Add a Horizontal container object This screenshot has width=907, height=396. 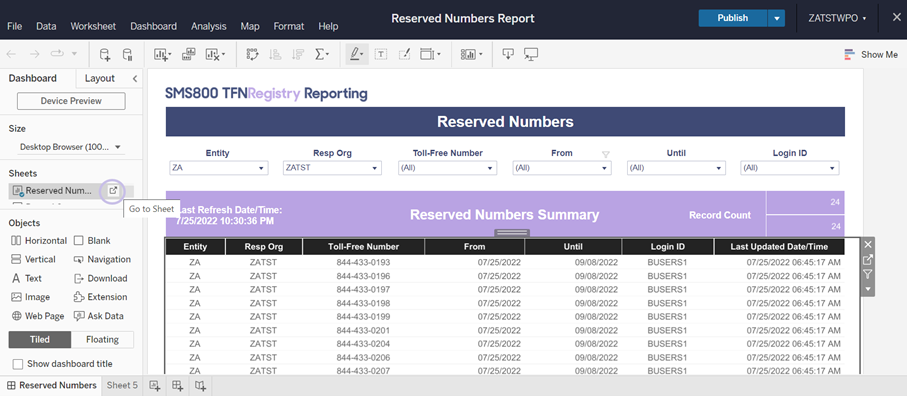point(39,240)
